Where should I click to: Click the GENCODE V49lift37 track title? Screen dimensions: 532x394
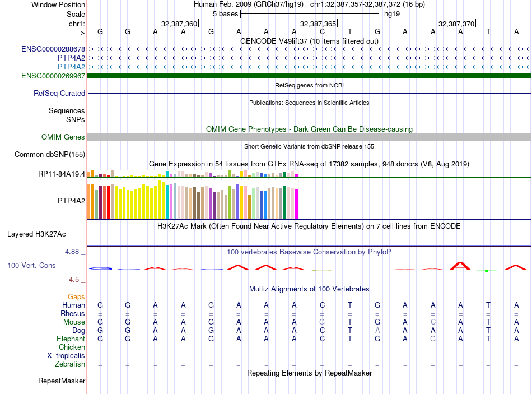click(309, 41)
